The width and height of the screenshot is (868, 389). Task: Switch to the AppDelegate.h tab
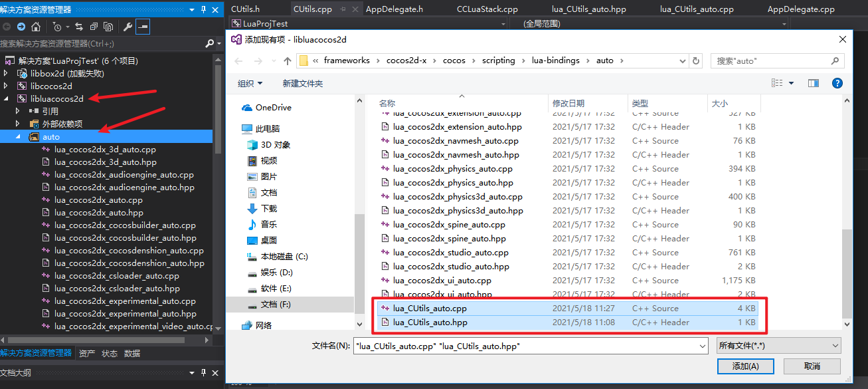point(394,9)
